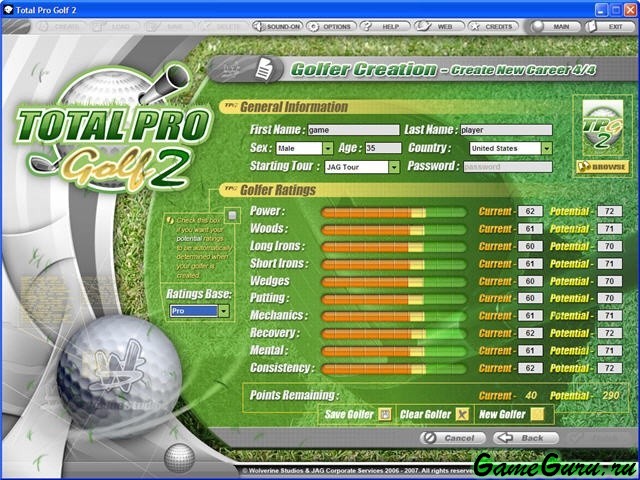Adjust the Short Irons rating slider

pos(393,264)
